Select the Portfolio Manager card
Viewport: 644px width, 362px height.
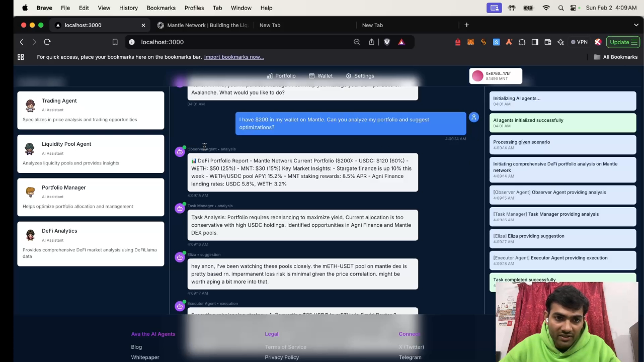tap(91, 197)
